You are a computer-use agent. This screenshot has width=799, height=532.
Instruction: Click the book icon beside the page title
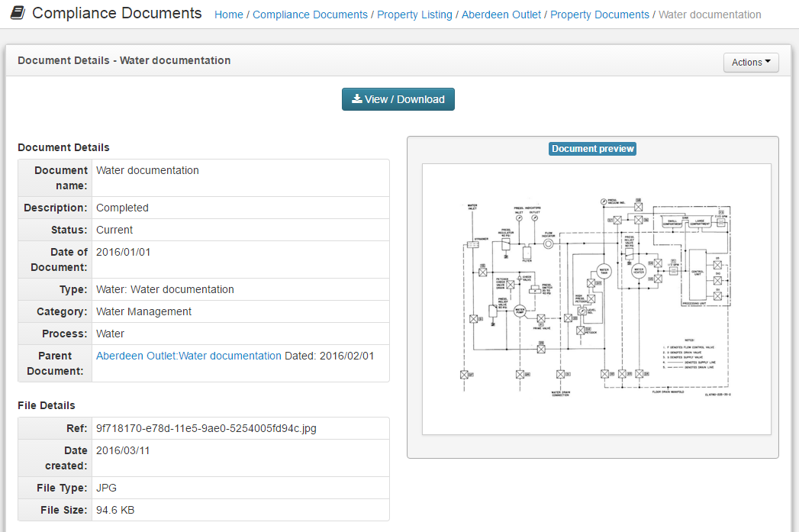(x=18, y=14)
